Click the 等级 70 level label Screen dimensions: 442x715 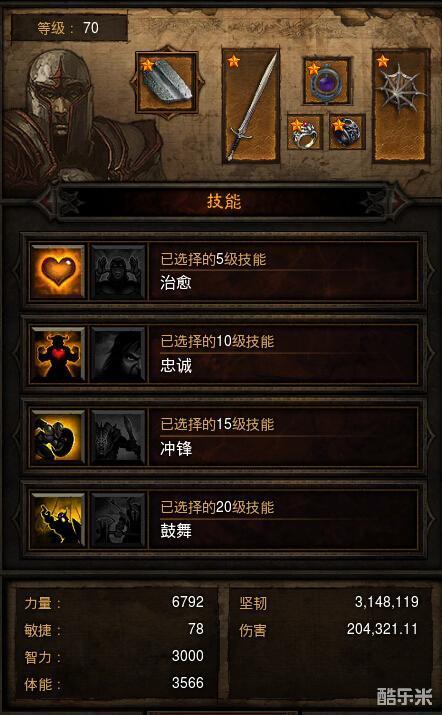(x=69, y=28)
